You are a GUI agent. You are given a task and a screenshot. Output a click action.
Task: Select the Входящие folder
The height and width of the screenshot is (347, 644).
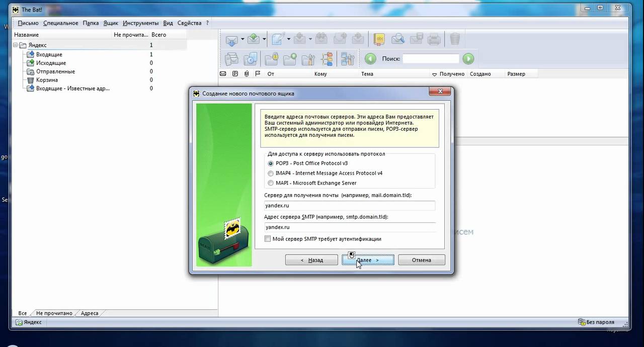click(x=49, y=54)
